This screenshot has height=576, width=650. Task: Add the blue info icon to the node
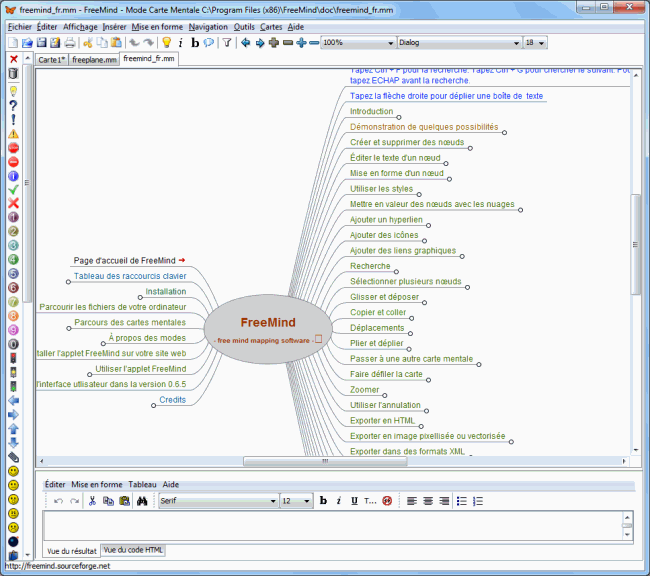click(13, 176)
